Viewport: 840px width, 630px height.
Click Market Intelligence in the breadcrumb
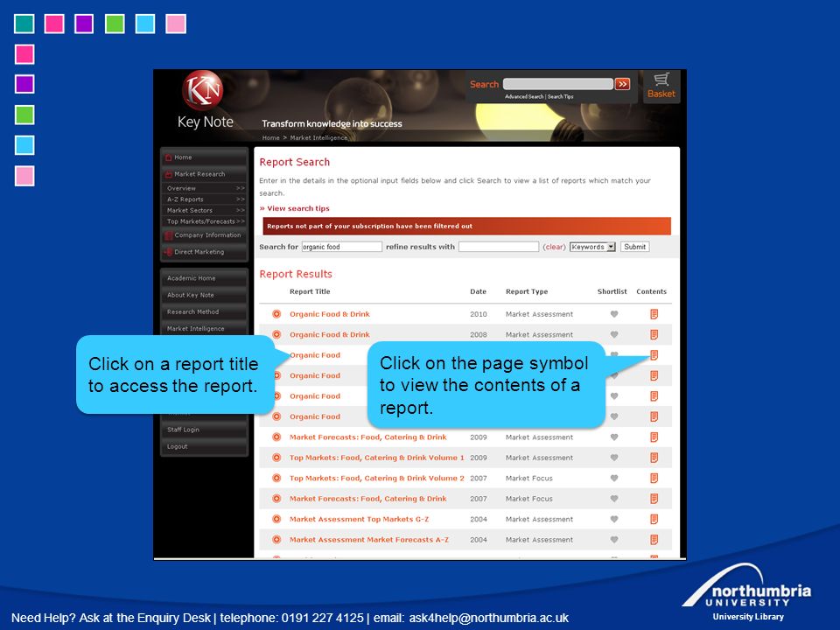[318, 137]
